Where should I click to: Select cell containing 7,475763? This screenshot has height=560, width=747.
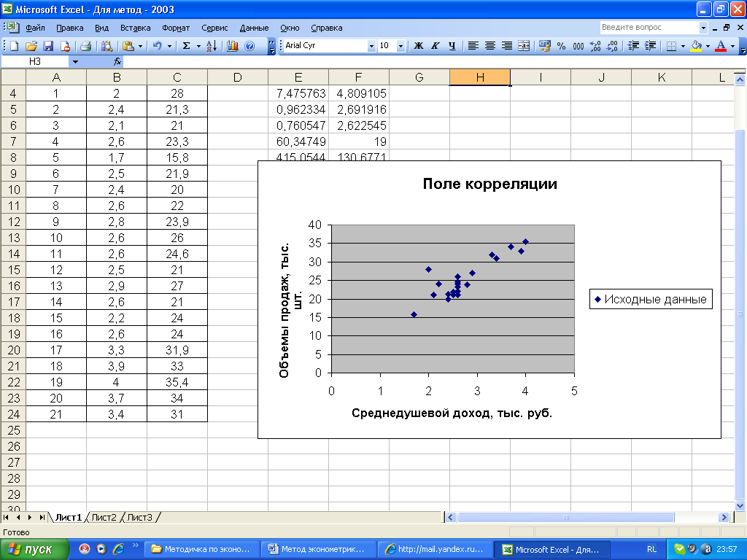[298, 93]
